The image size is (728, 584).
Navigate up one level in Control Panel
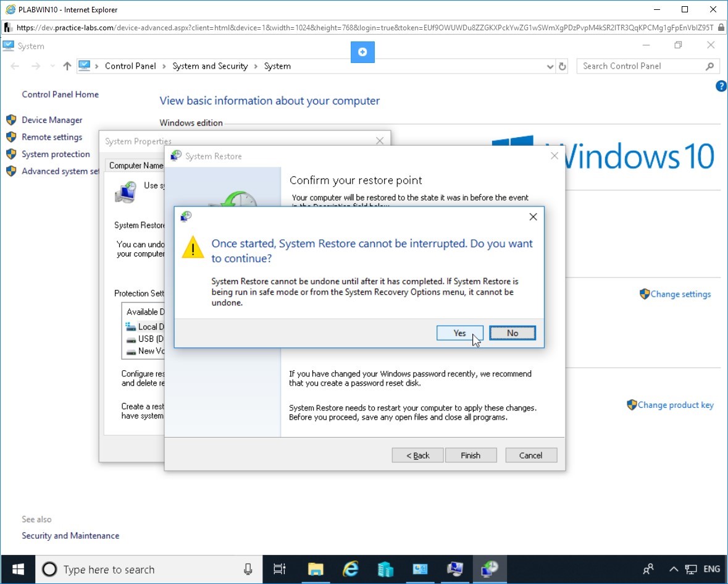click(x=67, y=67)
